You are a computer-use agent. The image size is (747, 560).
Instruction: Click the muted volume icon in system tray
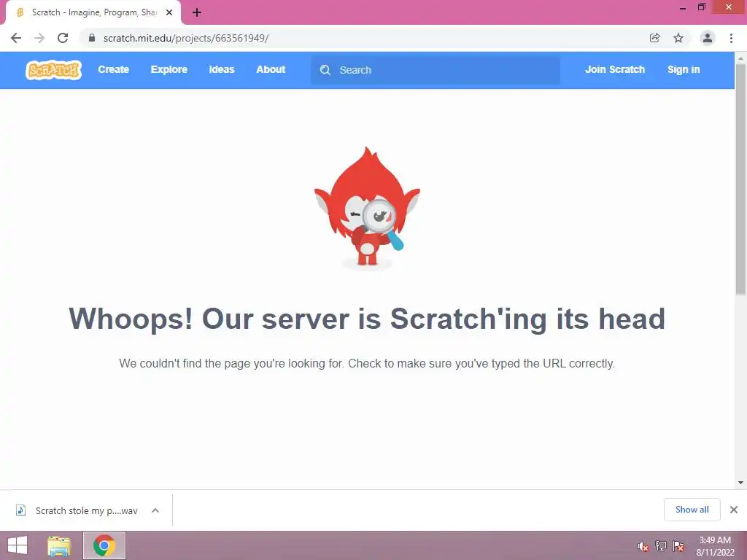tap(643, 546)
